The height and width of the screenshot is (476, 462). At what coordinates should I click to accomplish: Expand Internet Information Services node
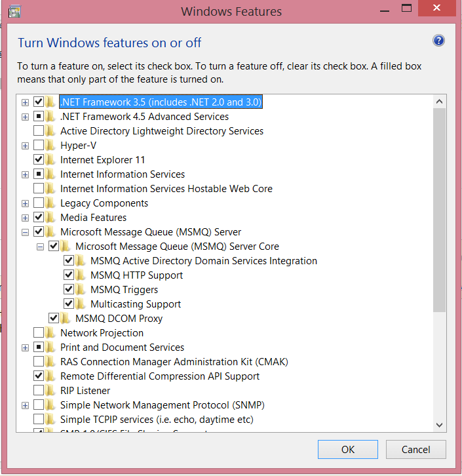point(25,174)
